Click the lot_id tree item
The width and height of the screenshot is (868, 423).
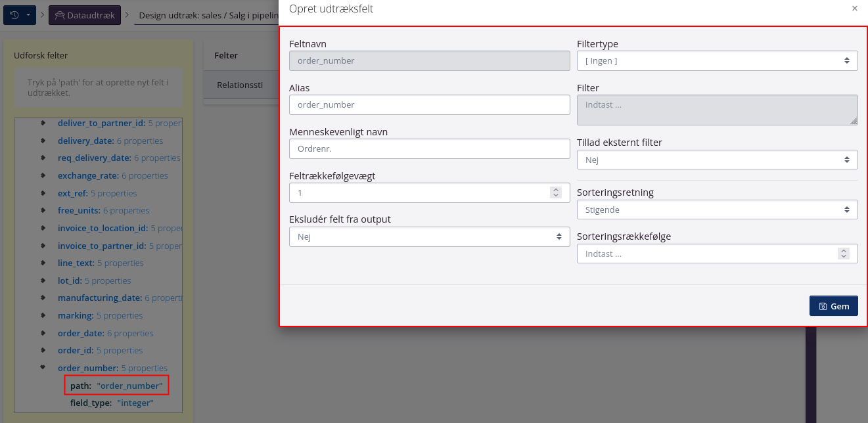tap(70, 280)
